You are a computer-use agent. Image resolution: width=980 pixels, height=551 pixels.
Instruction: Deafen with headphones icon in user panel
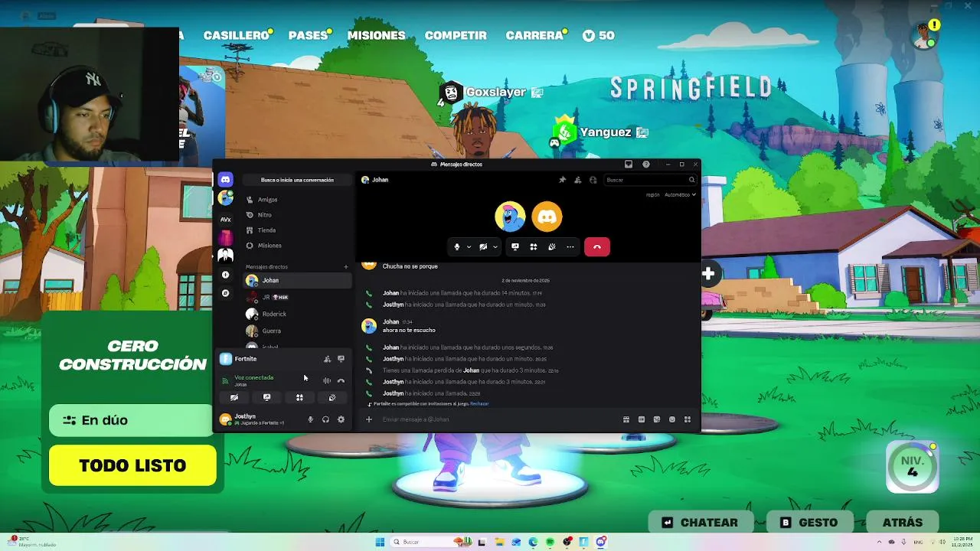point(325,419)
